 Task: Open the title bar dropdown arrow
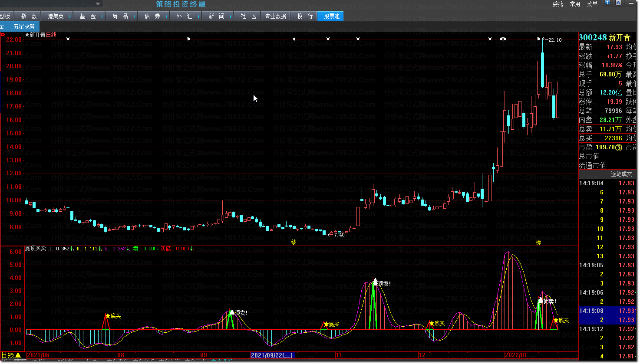pyautogui.click(x=98, y=4)
